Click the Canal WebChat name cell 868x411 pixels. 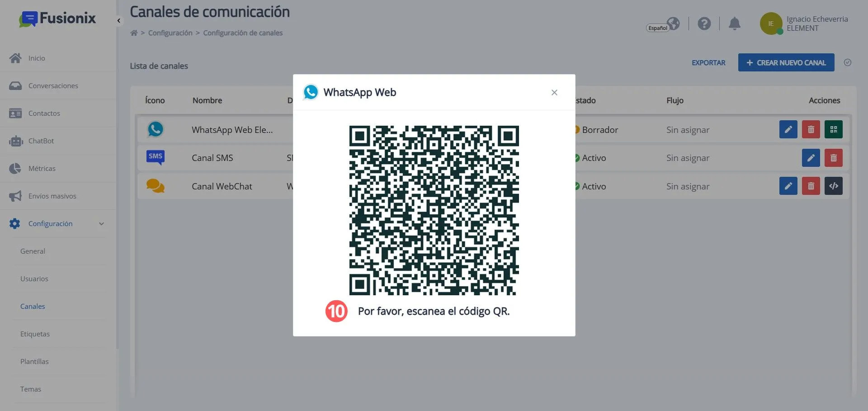pos(222,186)
